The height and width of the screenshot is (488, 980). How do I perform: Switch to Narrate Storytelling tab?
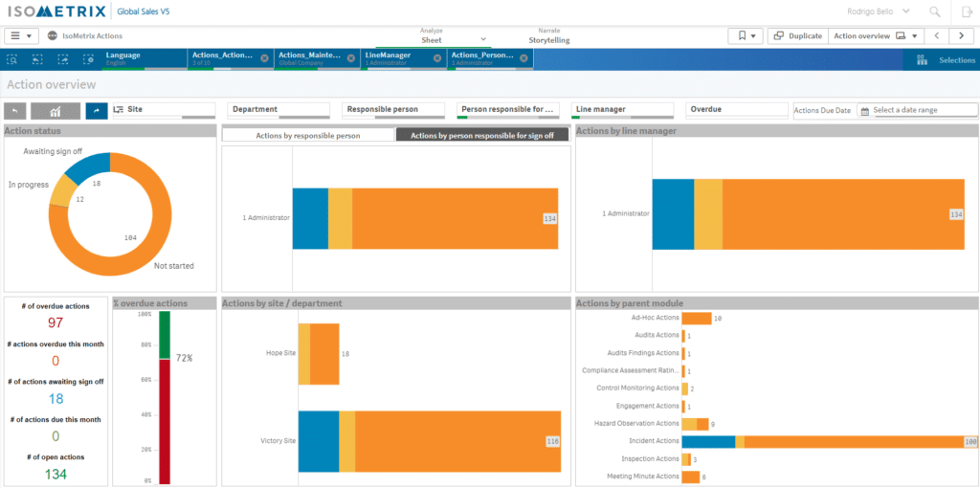click(549, 36)
